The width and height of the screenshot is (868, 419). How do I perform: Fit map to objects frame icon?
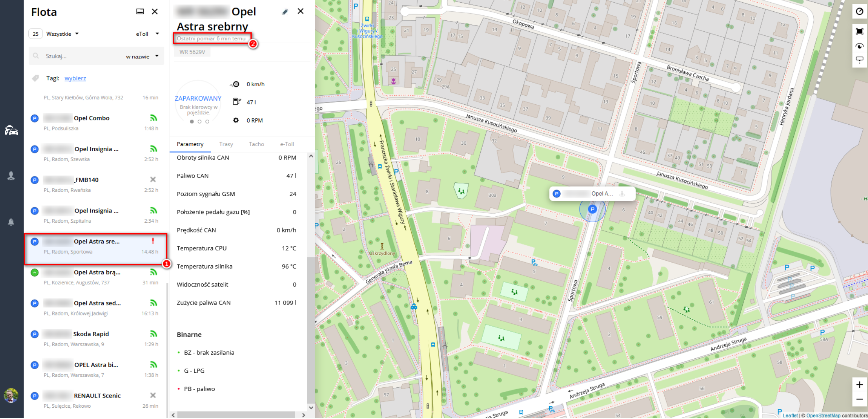tap(859, 31)
